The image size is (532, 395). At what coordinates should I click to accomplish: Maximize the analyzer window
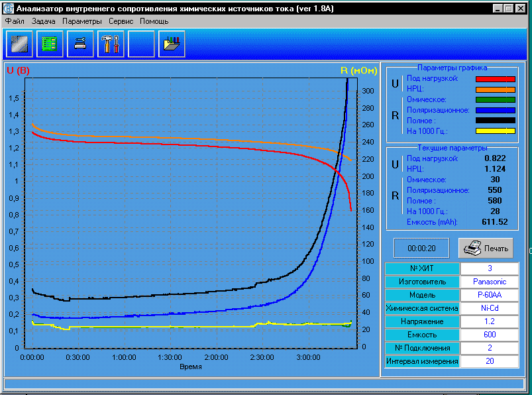coord(508,9)
